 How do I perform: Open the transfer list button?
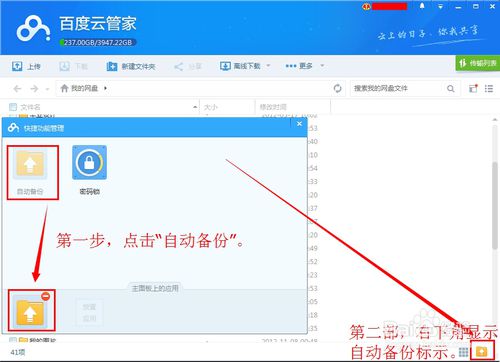coord(478,63)
